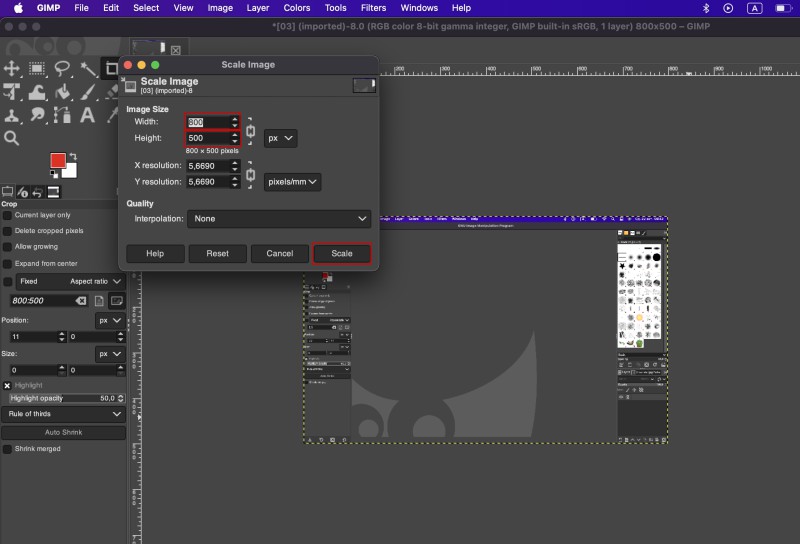Select the Zoom magnifier tool
Screen dimensions: 800x544
coord(12,138)
